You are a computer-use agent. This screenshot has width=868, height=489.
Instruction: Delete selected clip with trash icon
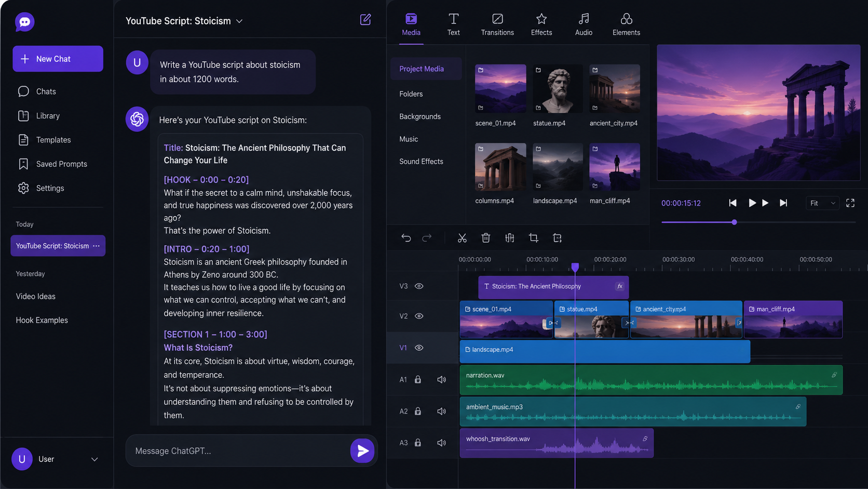click(x=486, y=238)
